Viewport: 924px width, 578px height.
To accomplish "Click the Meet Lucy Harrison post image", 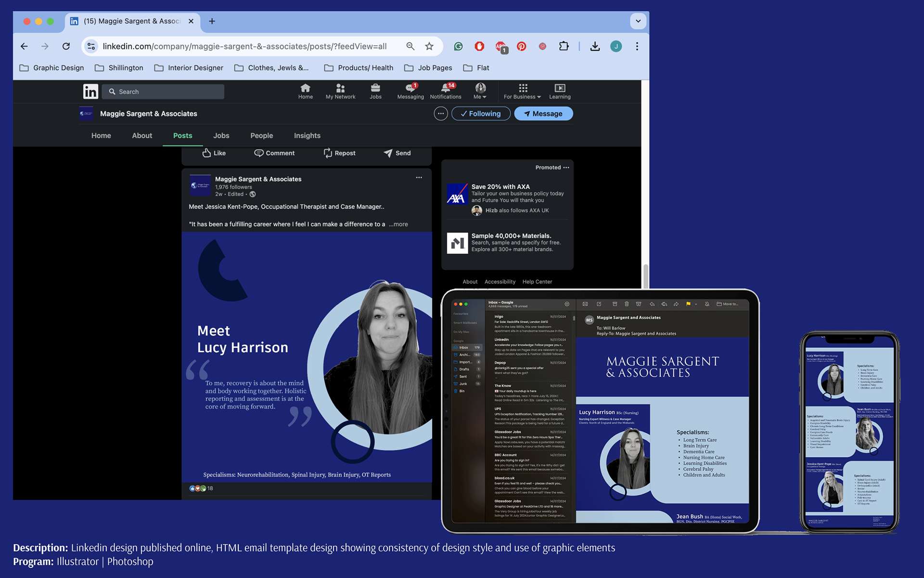I will [x=307, y=357].
